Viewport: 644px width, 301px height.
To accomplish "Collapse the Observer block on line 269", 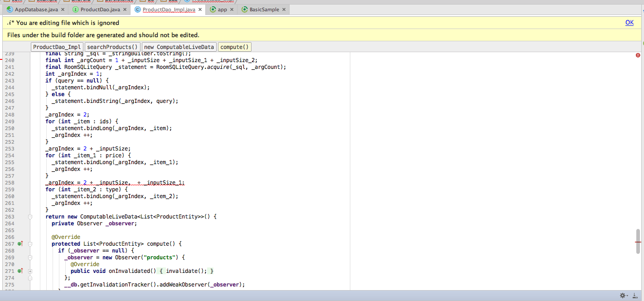I will coord(30,257).
